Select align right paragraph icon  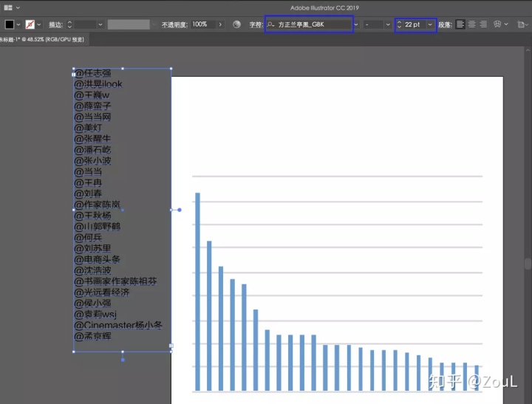pos(483,24)
